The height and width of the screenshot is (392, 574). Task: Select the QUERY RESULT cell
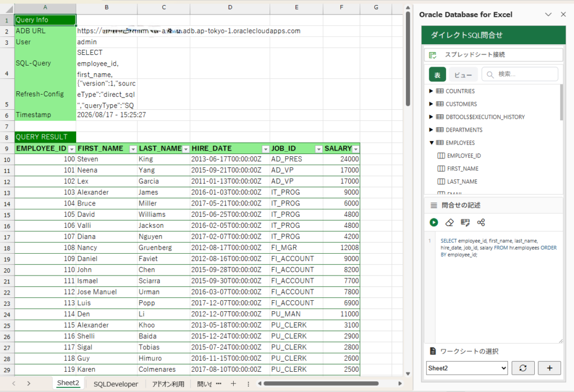pyautogui.click(x=45, y=137)
